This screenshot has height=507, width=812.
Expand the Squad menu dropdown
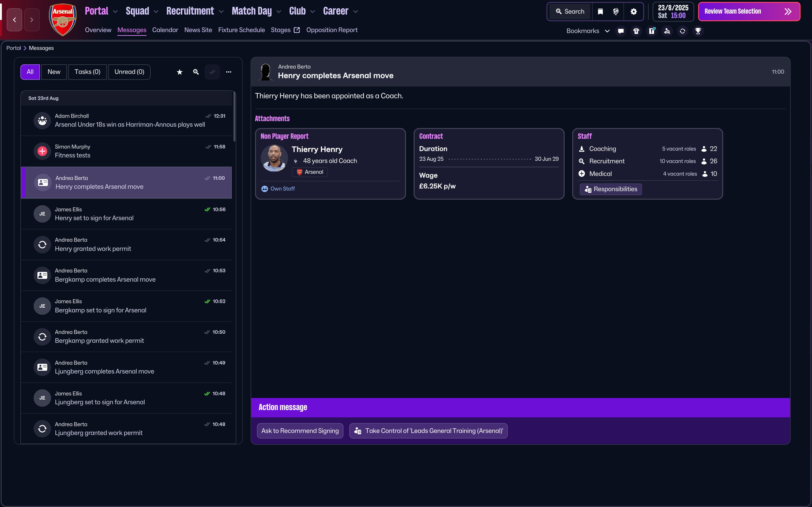point(141,11)
